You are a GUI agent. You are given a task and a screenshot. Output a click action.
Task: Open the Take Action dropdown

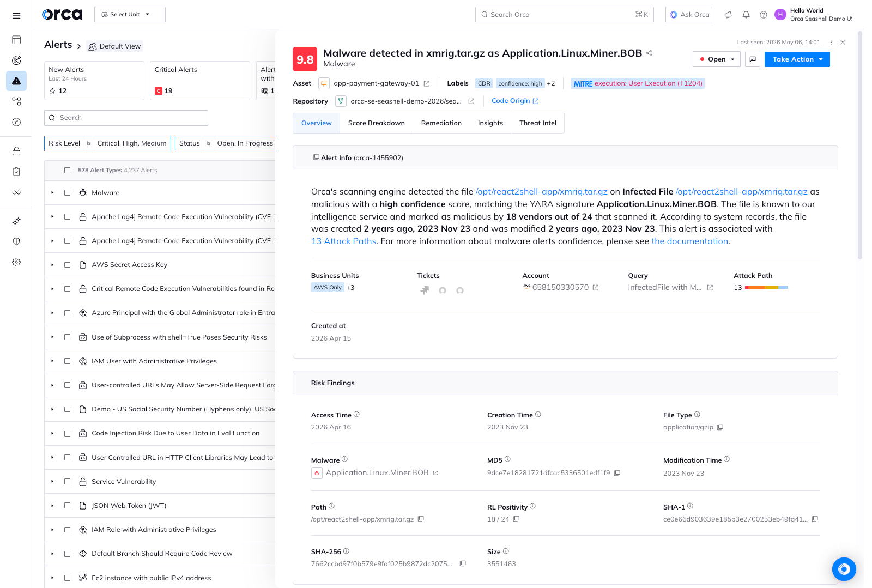(x=797, y=59)
